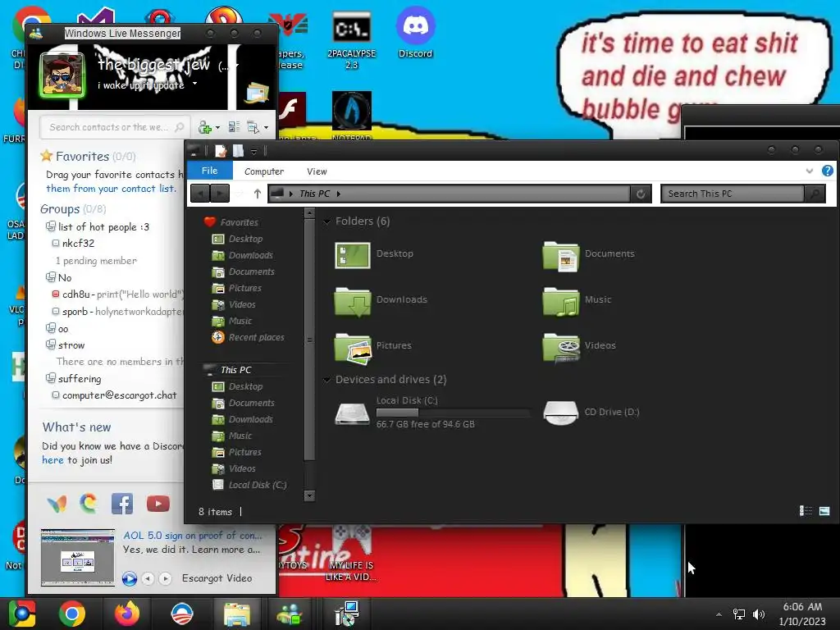Open File Explorer from the taskbar
The height and width of the screenshot is (630, 840).
pos(237,614)
